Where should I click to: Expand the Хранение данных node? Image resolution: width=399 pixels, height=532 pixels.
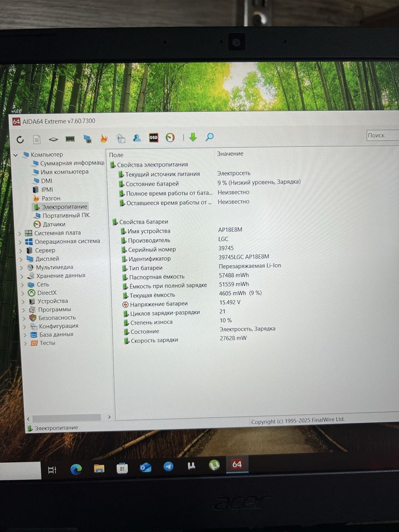pos(22,277)
